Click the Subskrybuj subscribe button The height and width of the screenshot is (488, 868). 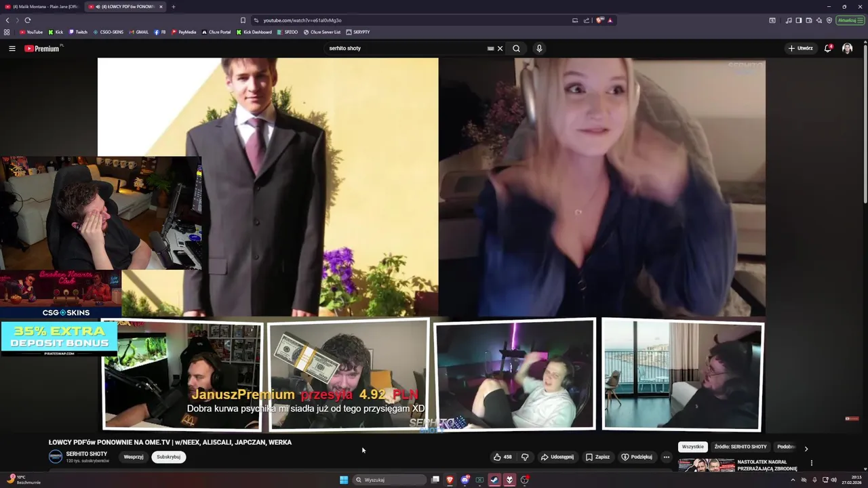tap(169, 457)
